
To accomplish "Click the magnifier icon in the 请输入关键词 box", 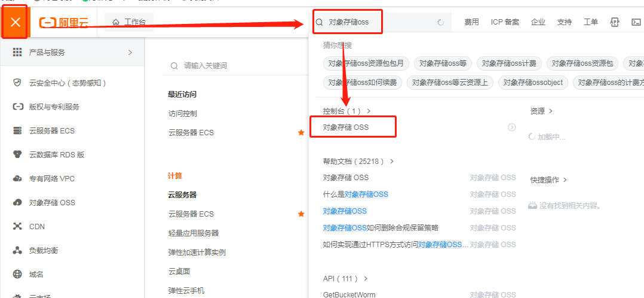I will [174, 66].
